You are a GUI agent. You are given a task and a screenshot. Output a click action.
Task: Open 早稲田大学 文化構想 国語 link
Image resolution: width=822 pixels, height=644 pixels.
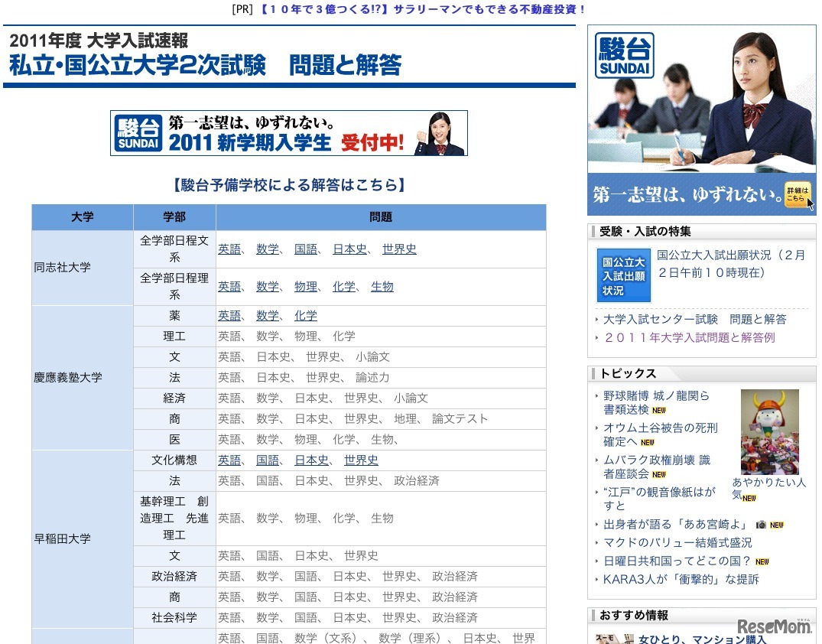click(268, 460)
